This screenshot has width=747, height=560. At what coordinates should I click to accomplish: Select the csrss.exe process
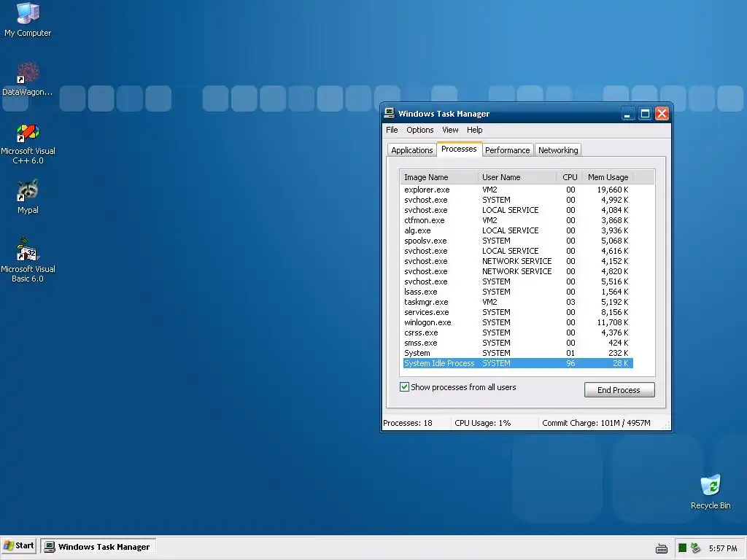click(517, 332)
